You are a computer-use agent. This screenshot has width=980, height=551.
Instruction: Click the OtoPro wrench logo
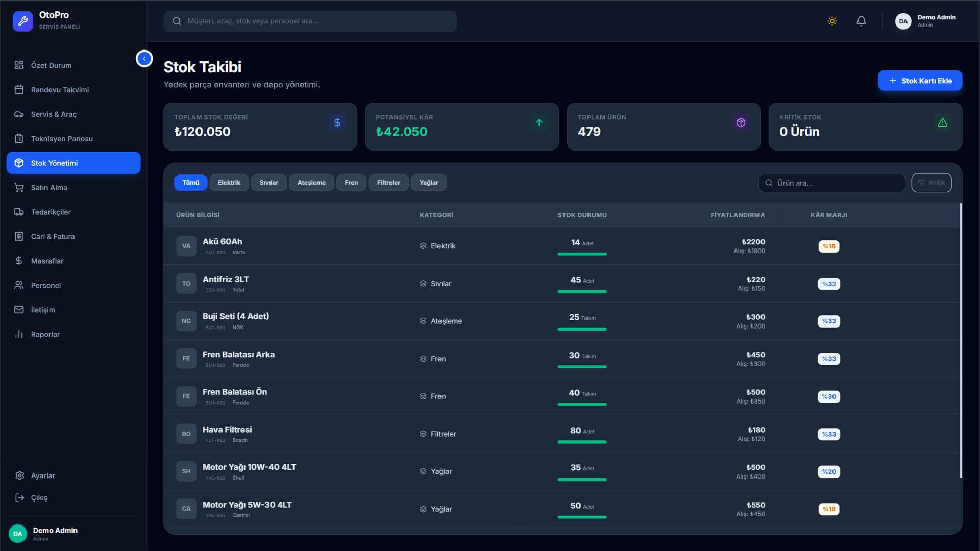[x=22, y=21]
